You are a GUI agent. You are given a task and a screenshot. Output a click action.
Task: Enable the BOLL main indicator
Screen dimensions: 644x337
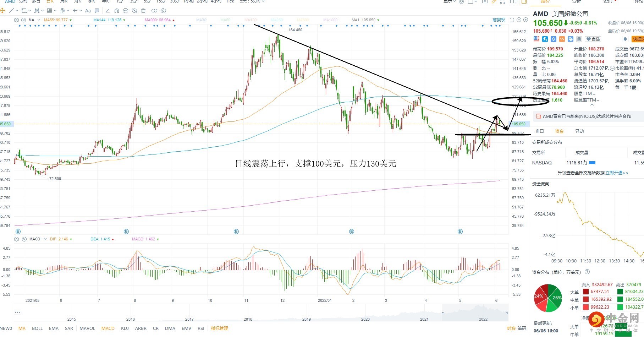point(37,328)
